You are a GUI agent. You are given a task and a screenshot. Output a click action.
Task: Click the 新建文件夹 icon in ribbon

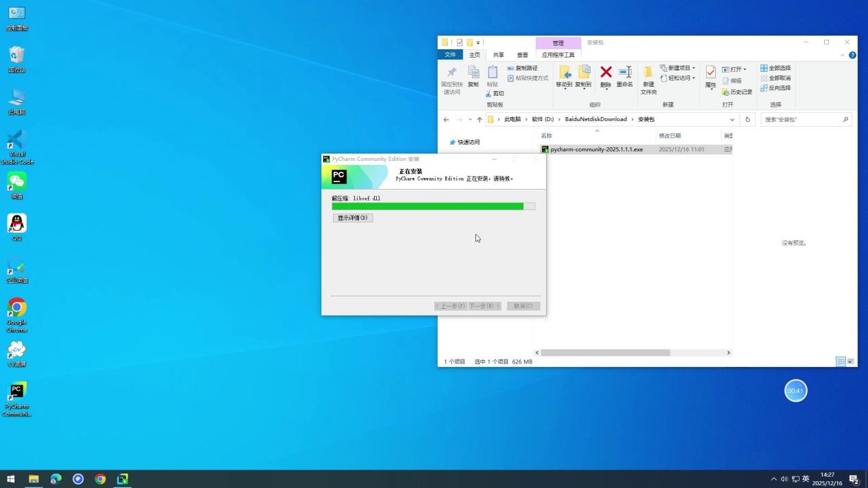click(648, 79)
